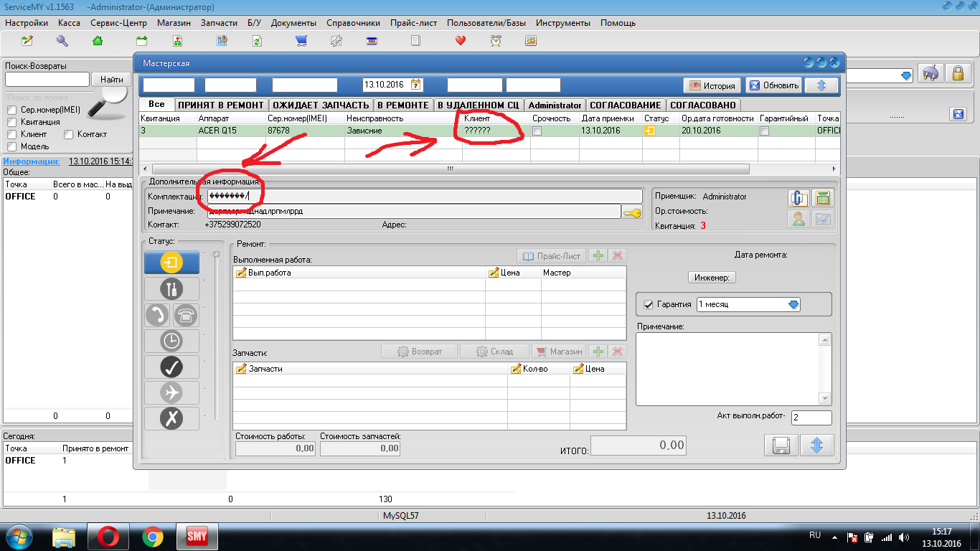Tick the Срочность checkbox in order row

pos(537,131)
